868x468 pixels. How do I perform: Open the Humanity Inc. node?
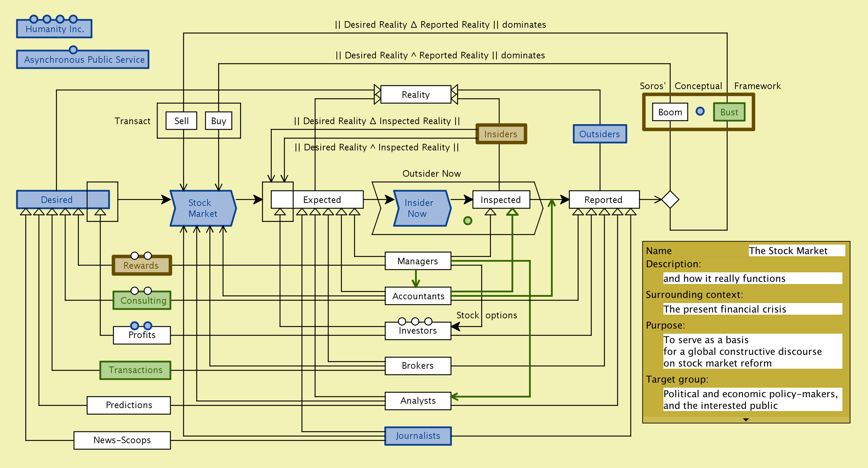(54, 29)
